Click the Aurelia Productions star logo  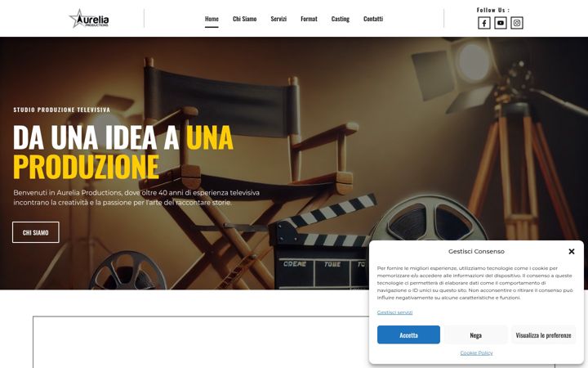[89, 19]
